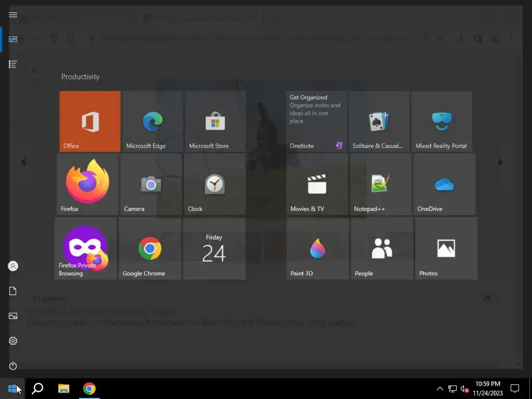Open the Microsoft Store tile
The image size is (532, 399).
216,122
